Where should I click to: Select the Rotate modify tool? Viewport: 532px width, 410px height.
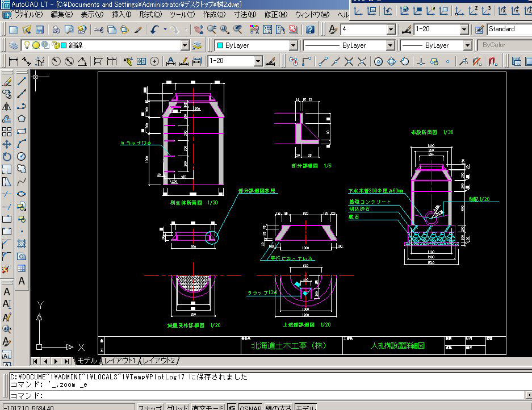7,157
